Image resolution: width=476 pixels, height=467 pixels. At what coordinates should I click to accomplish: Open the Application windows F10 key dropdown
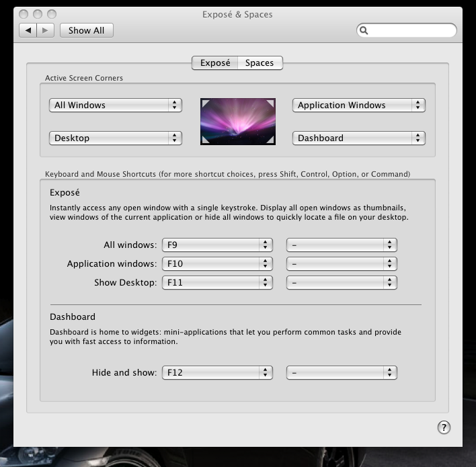tap(217, 263)
